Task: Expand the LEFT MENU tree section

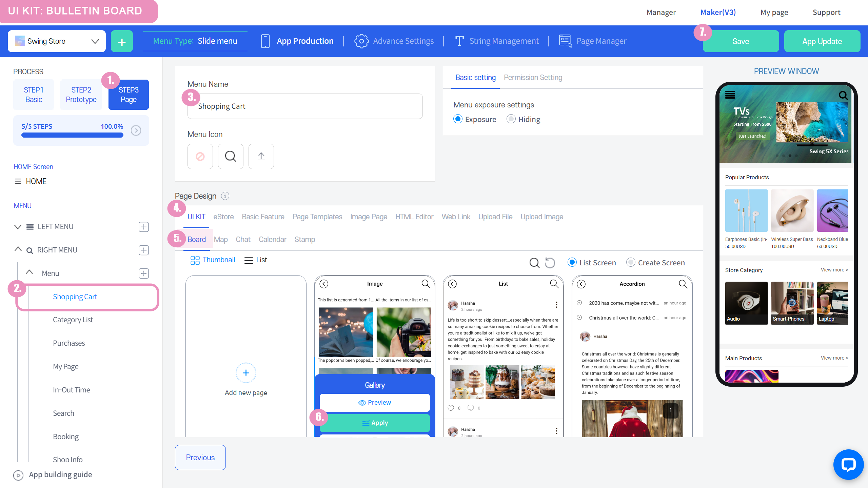Action: tap(18, 227)
